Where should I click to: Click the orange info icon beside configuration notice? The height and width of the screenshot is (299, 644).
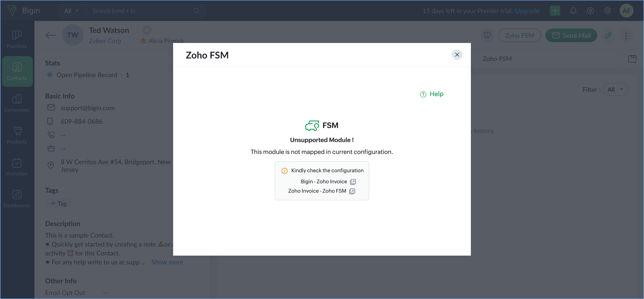(284, 171)
